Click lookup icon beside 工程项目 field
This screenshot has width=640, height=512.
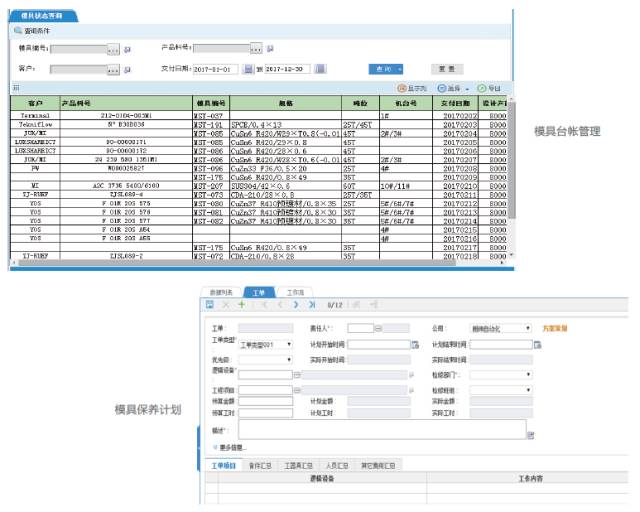click(297, 390)
